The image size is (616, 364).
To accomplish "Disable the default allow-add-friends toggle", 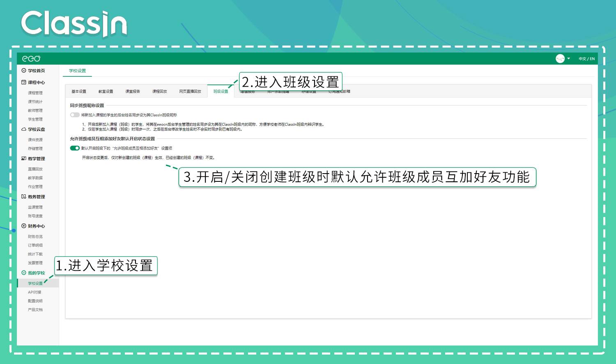I will [75, 148].
